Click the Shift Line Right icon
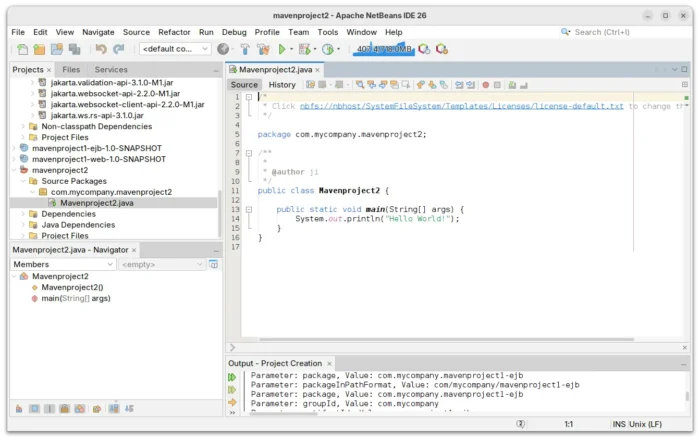 (x=471, y=85)
